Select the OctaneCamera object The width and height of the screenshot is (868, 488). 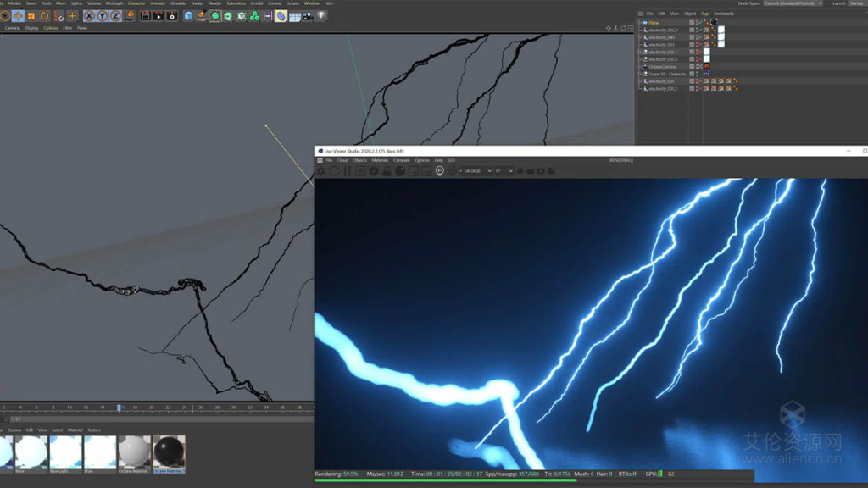[x=662, y=66]
